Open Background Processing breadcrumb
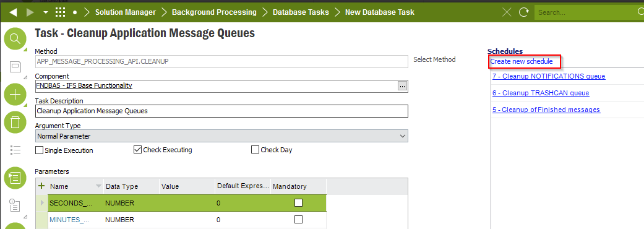 [x=214, y=12]
